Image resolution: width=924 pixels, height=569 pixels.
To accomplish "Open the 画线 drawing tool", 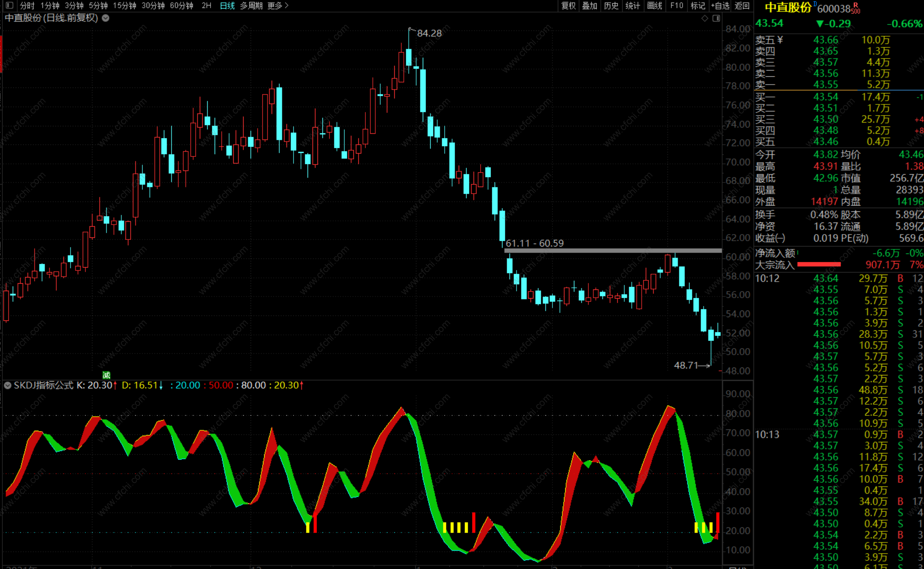I will coord(654,6).
